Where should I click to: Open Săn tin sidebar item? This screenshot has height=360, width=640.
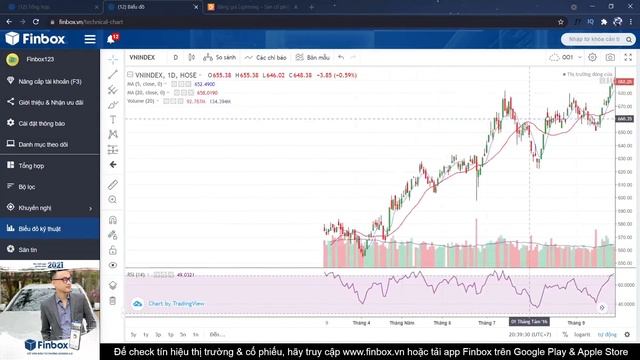tap(50, 249)
